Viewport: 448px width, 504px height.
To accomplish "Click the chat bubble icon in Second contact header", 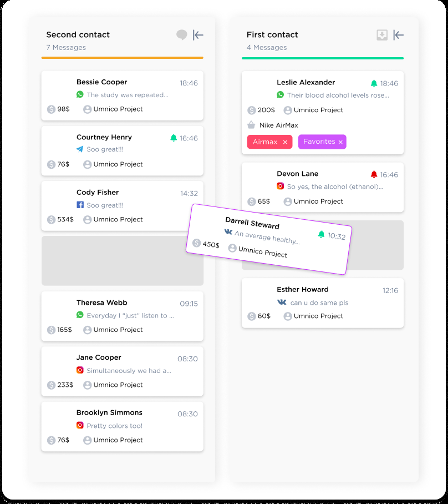I will (181, 35).
